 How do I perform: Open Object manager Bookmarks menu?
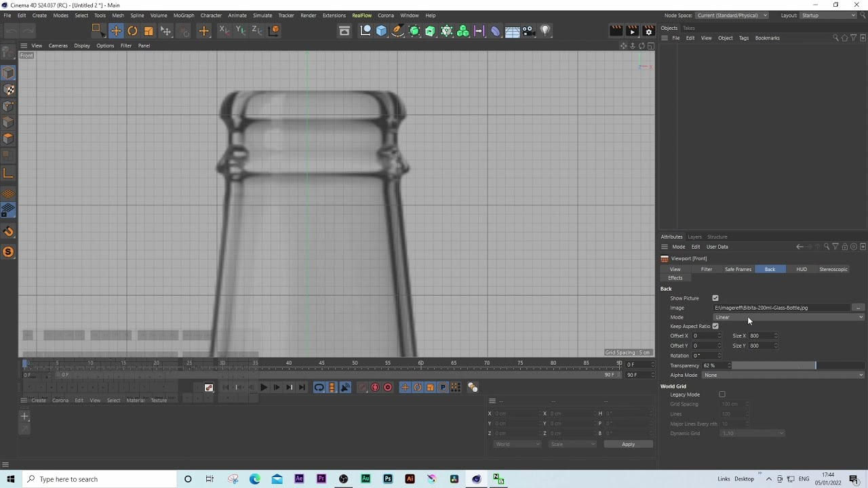pos(767,38)
